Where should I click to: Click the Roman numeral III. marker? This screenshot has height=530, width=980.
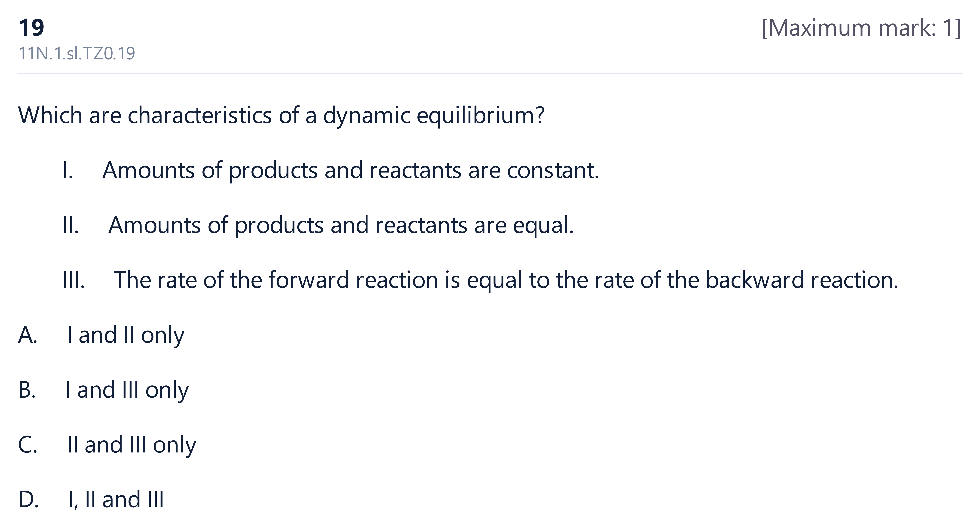[74, 280]
